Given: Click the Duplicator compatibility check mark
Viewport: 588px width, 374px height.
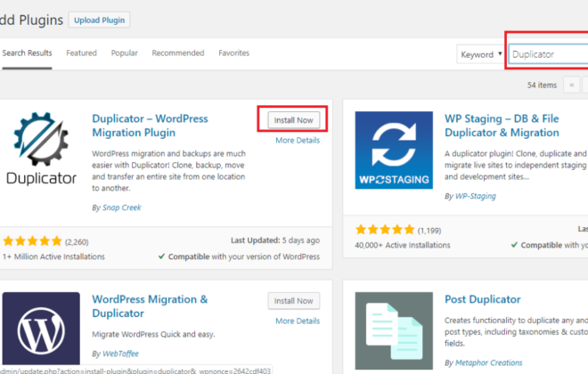Looking at the screenshot, I should (161, 256).
